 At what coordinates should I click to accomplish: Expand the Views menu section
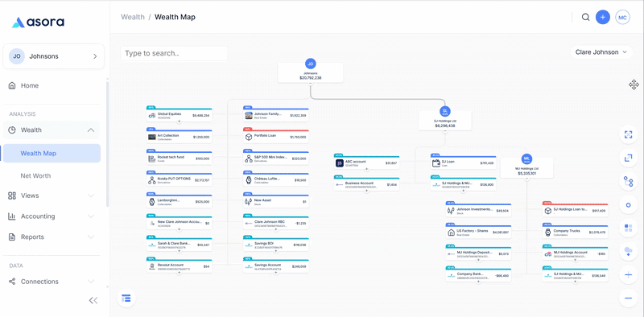click(x=52, y=196)
